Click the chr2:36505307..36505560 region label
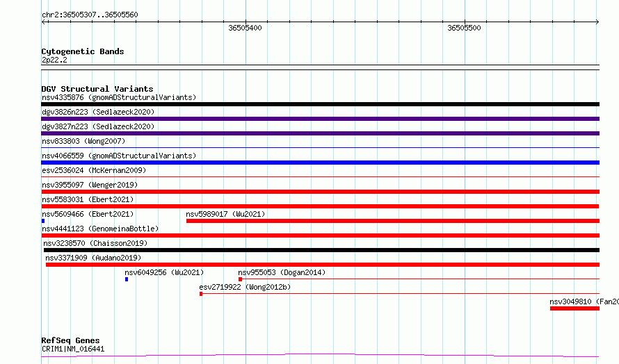 pyautogui.click(x=90, y=15)
